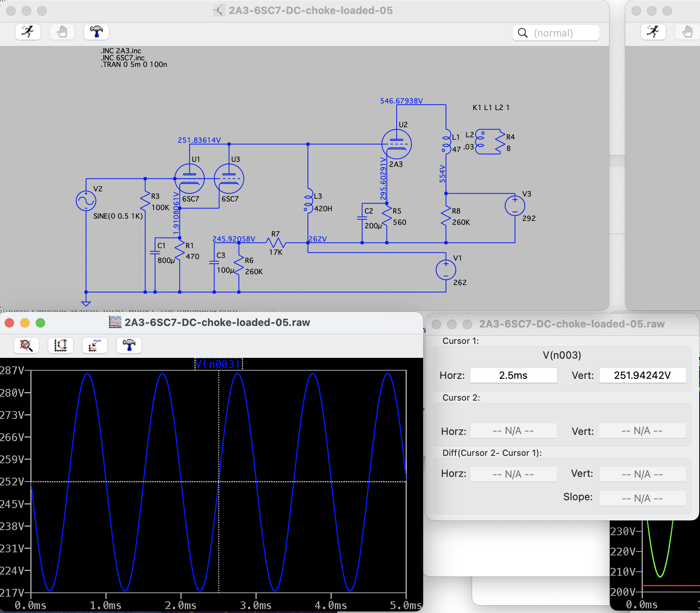Image resolution: width=700 pixels, height=613 pixels.
Task: Select the V1 262 voltage source symbol
Action: 446,270
